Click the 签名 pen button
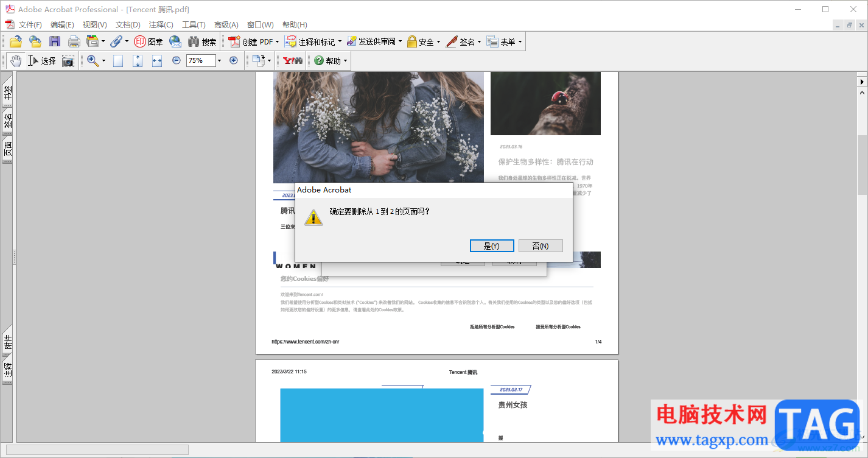 (x=460, y=41)
